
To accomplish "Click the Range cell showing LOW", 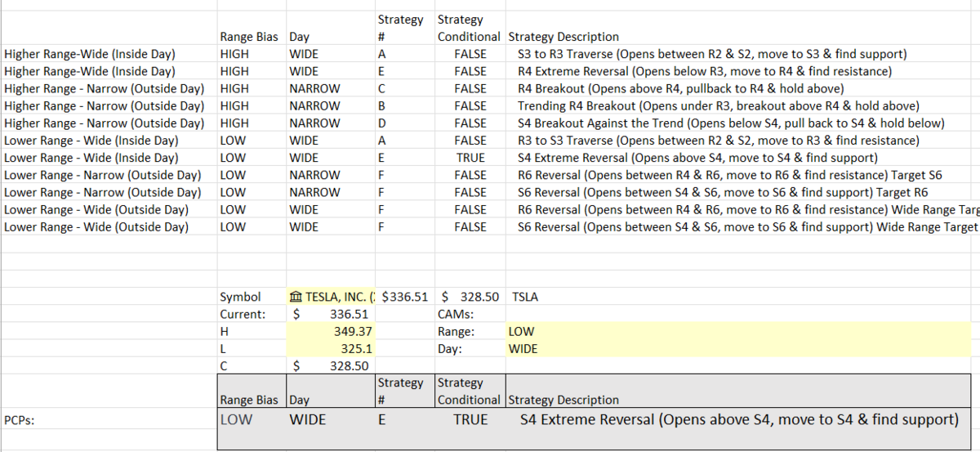I will click(738, 332).
